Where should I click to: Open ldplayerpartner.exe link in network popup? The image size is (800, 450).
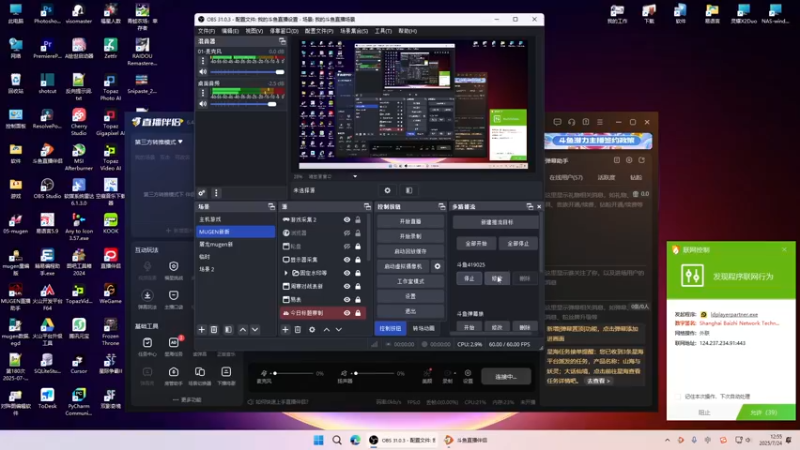pyautogui.click(x=734, y=314)
